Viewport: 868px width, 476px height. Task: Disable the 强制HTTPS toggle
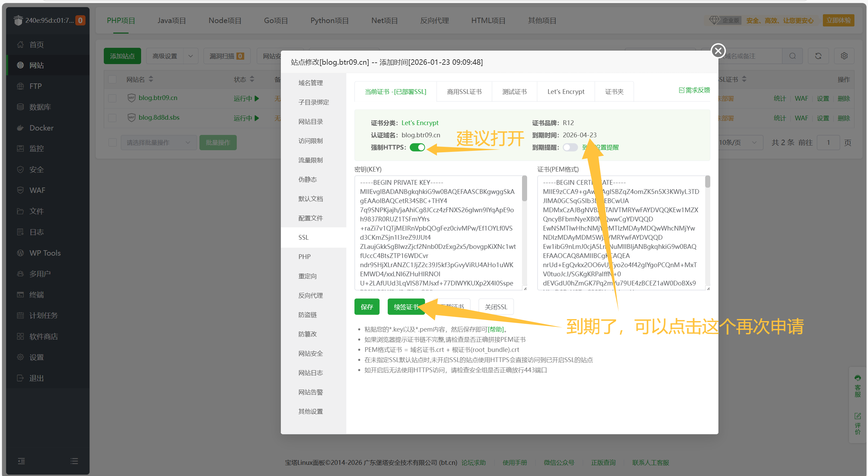point(417,147)
